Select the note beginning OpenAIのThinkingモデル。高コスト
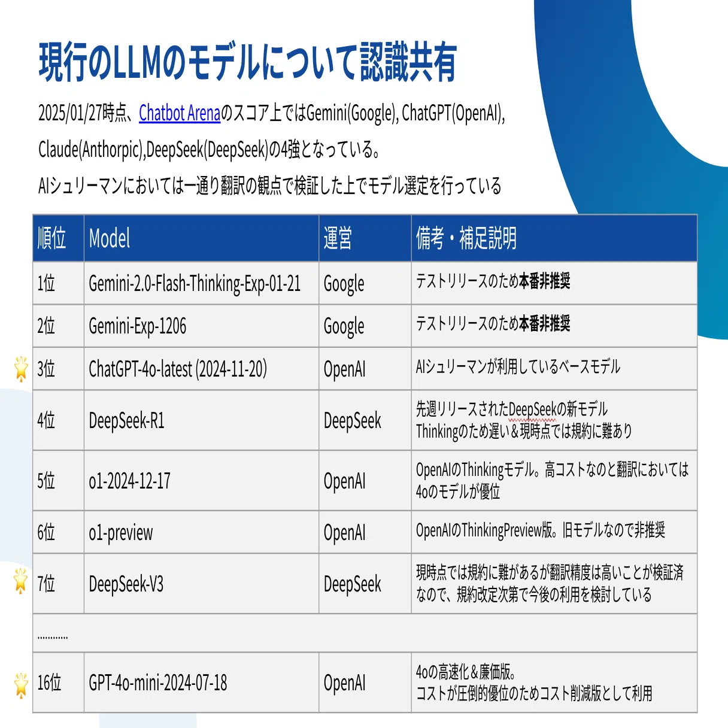Image resolution: width=728 pixels, height=728 pixels. (552, 481)
